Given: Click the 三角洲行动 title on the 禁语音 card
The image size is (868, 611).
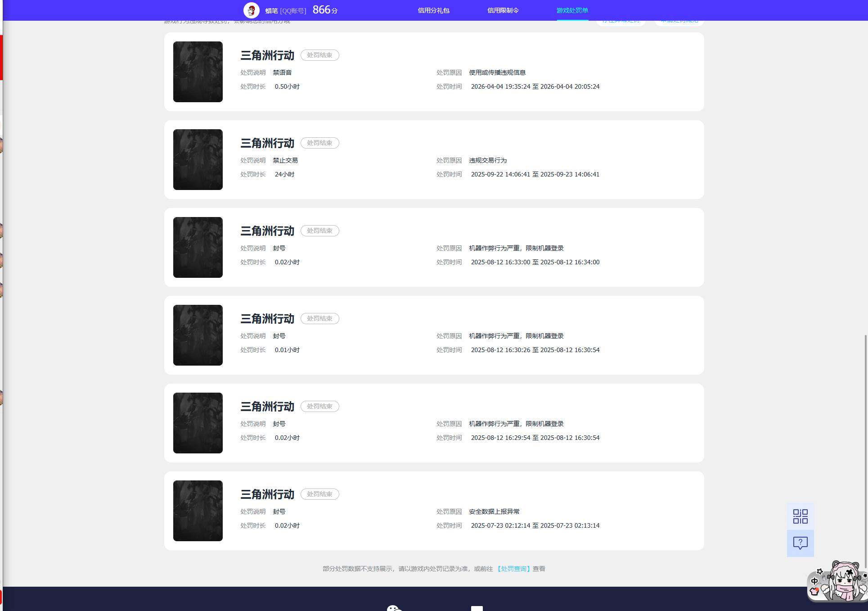Looking at the screenshot, I should point(267,55).
